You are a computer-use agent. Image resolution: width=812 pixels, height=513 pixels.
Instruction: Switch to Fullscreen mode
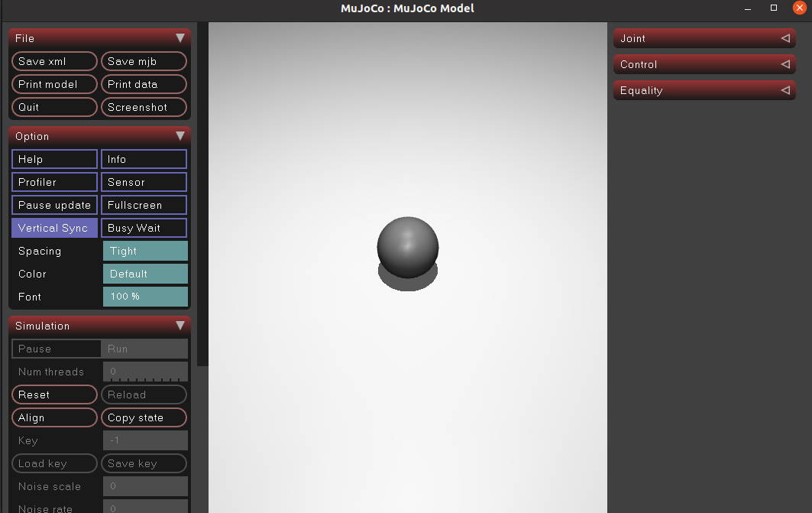coord(144,205)
